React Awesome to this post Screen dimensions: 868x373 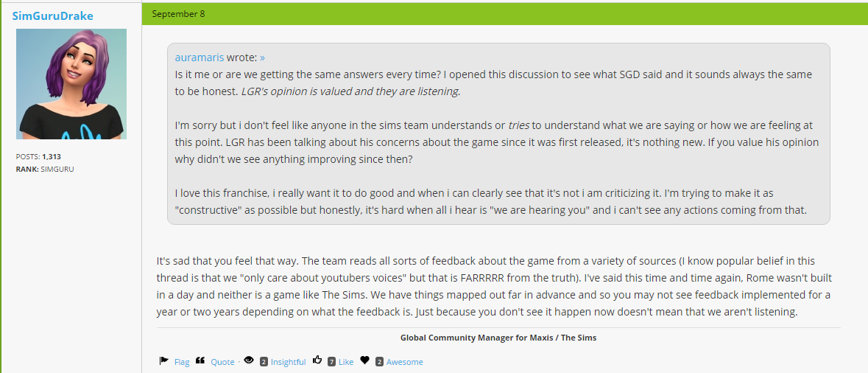[x=405, y=362]
